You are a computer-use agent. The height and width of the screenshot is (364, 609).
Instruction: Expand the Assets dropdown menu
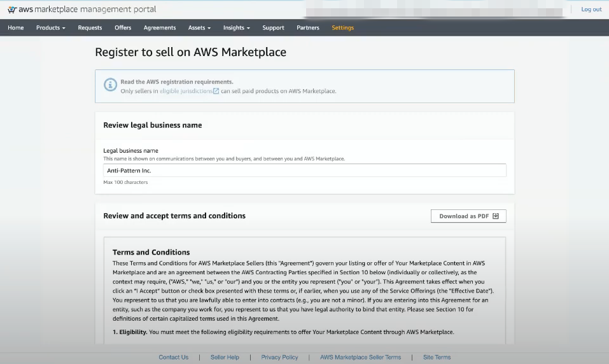[199, 27]
